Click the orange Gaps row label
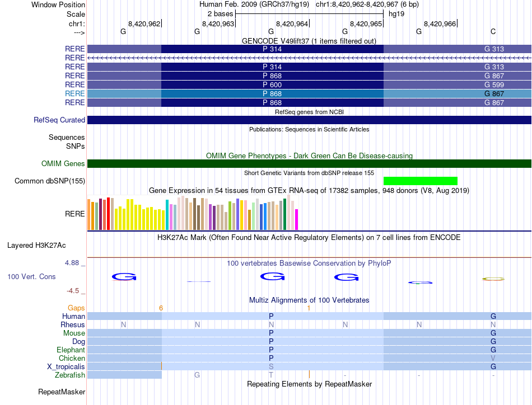Image resolution: width=532 pixels, height=405 pixels. click(76, 308)
